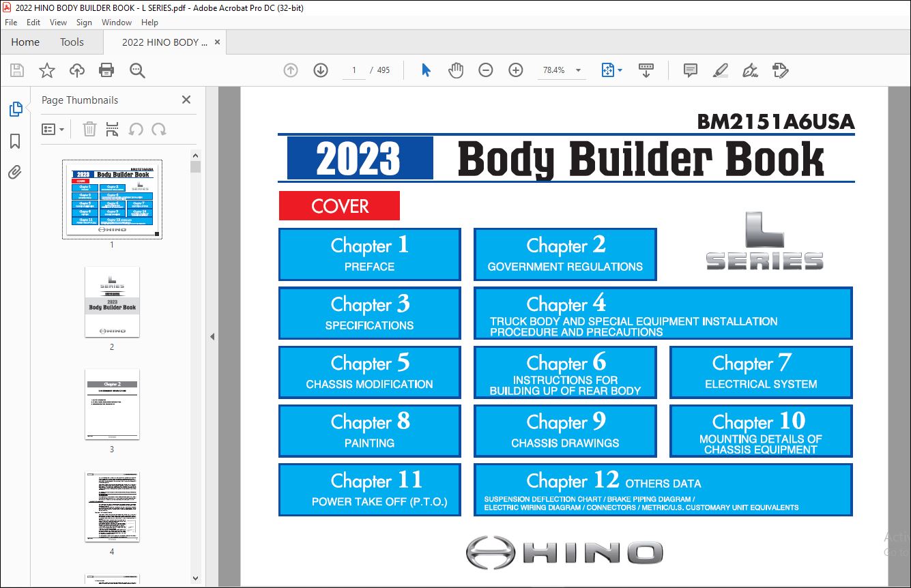
Task: Open Chapter 5 CHASSIS MODIFICATION link
Action: coord(370,372)
